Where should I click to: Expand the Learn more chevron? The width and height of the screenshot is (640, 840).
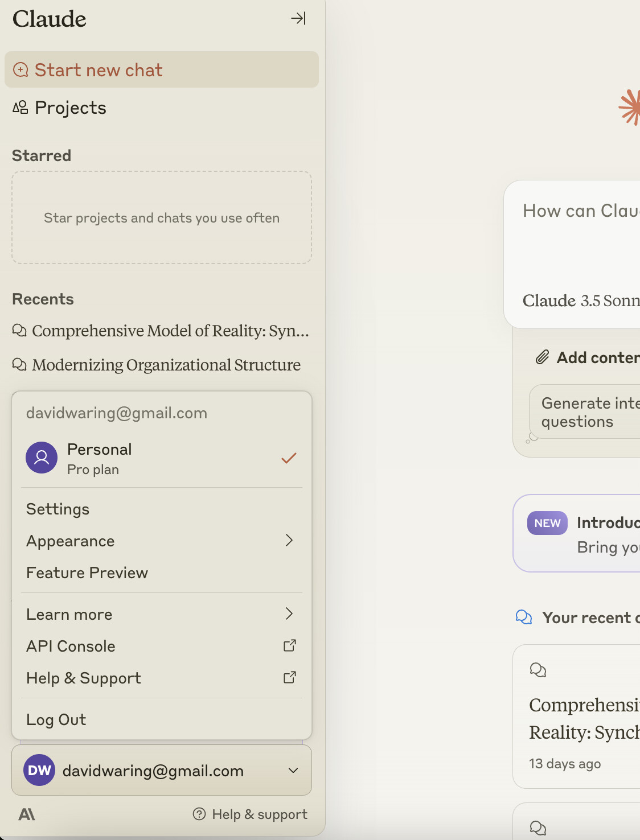[289, 613]
